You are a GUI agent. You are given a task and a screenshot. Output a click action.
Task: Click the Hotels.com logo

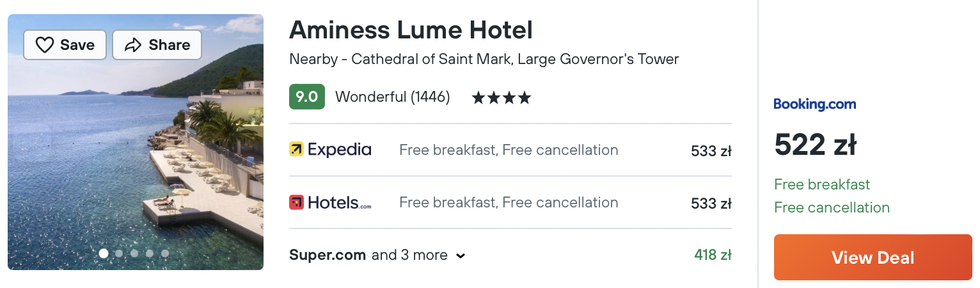(330, 203)
